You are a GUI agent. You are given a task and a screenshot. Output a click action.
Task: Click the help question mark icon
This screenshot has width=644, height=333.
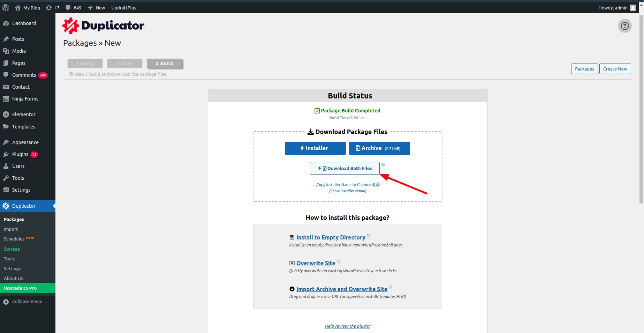point(624,26)
